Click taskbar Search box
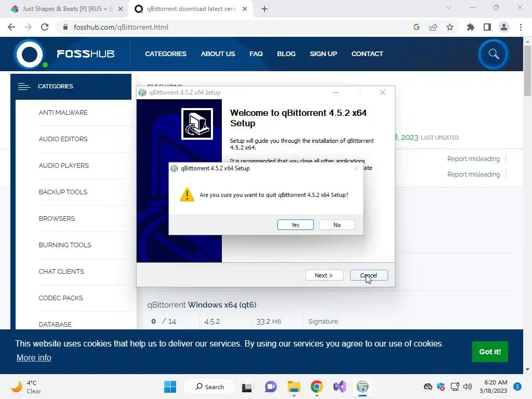 click(x=210, y=387)
